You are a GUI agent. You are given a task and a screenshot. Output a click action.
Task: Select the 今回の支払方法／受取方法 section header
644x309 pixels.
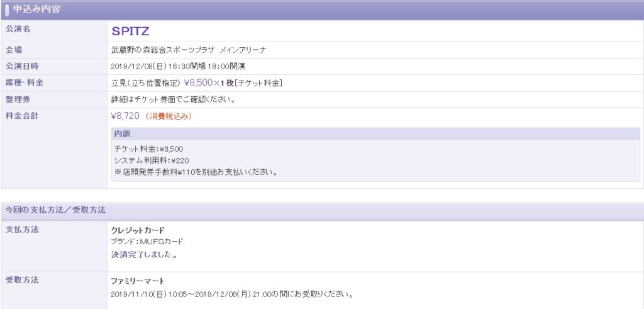(x=55, y=210)
